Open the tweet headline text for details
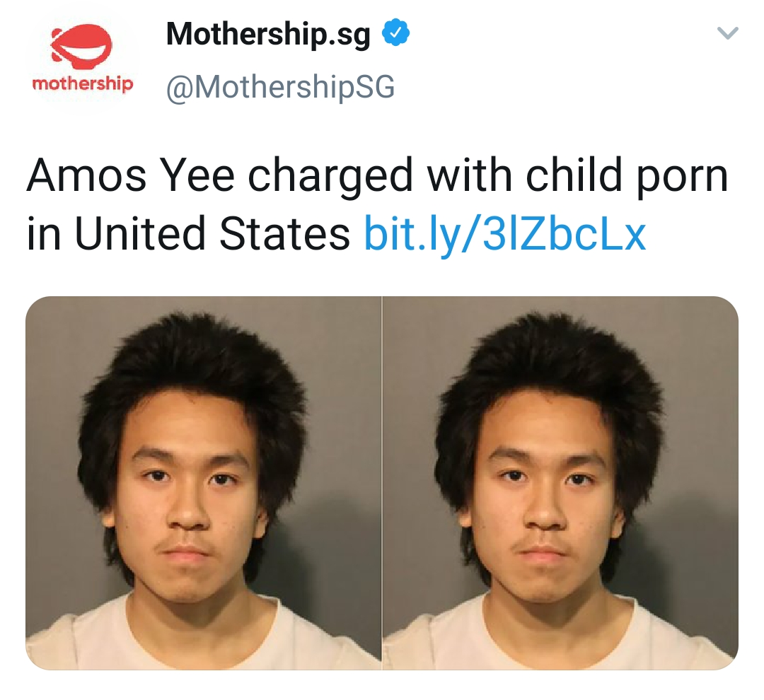The height and width of the screenshot is (700, 764). point(377,204)
